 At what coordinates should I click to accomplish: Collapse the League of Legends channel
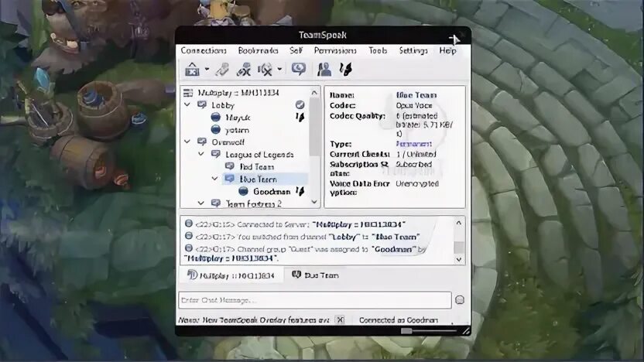click(x=200, y=154)
